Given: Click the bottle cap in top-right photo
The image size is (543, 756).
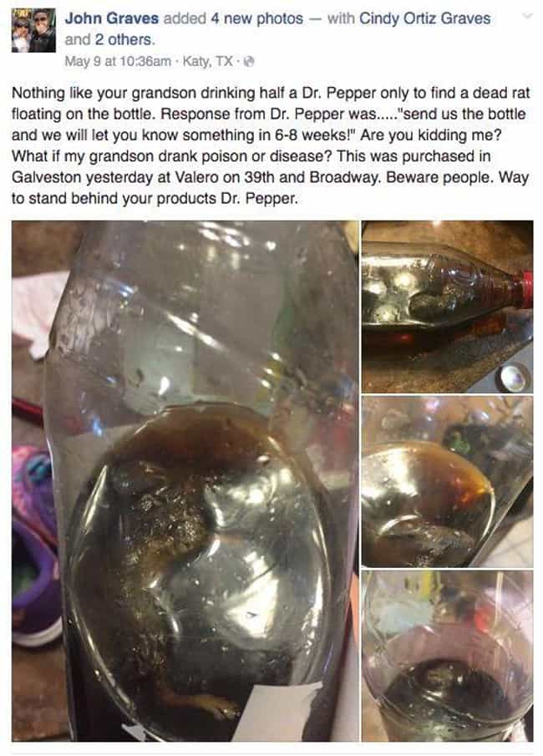Looking at the screenshot, I should 515,378.
